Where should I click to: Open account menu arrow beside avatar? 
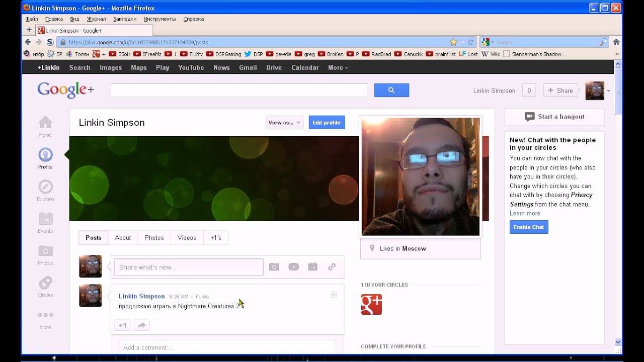(x=608, y=91)
